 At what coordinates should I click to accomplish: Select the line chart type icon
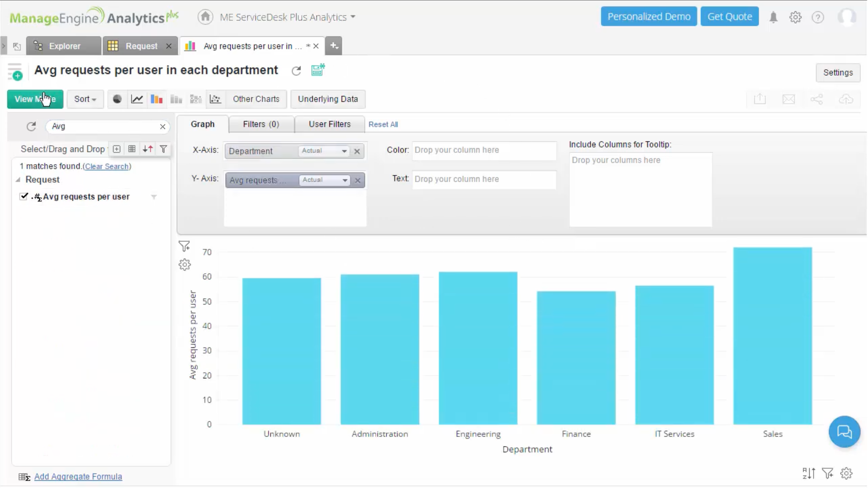(x=137, y=99)
